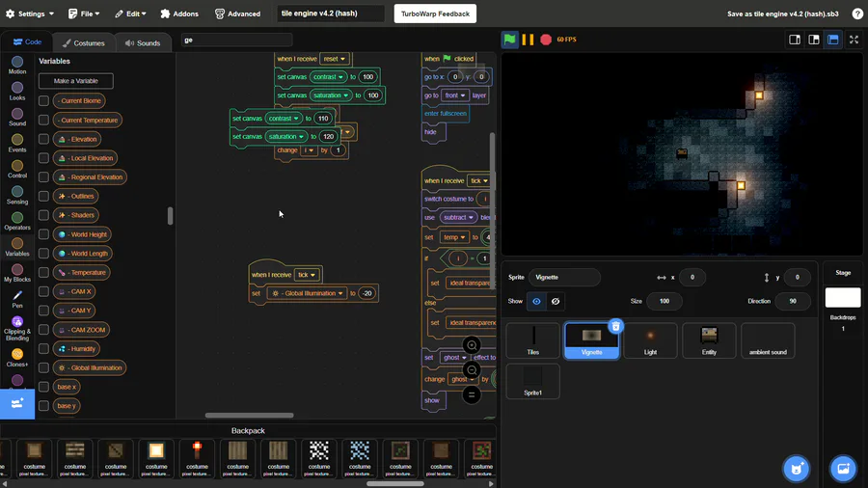This screenshot has height=488, width=868.
Task: Open the Addons menu
Action: pyautogui.click(x=179, y=14)
